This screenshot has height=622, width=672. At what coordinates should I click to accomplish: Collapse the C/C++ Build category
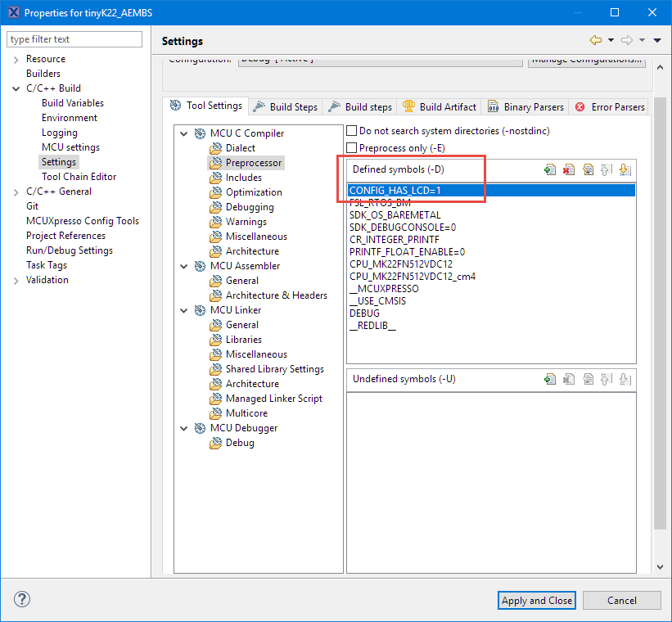point(16,88)
